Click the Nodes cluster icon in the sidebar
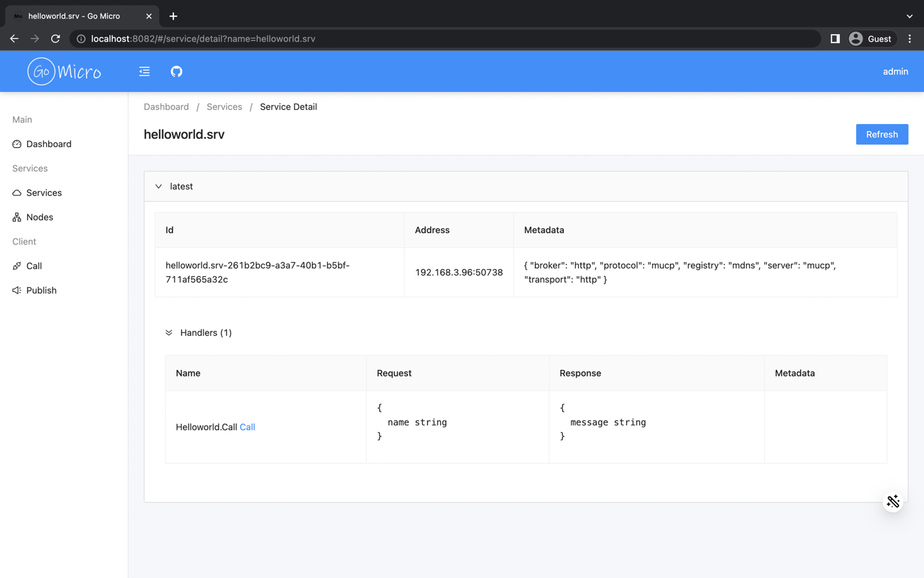 [17, 217]
